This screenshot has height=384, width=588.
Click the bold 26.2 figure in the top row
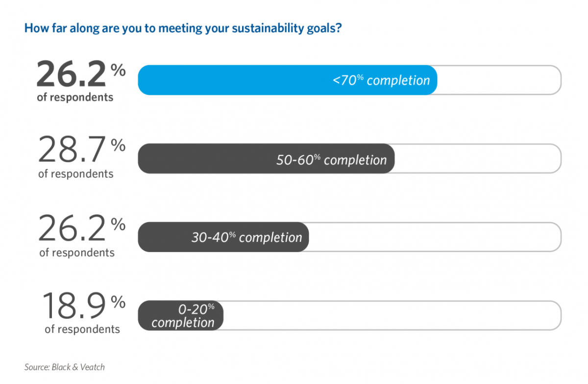(x=71, y=75)
